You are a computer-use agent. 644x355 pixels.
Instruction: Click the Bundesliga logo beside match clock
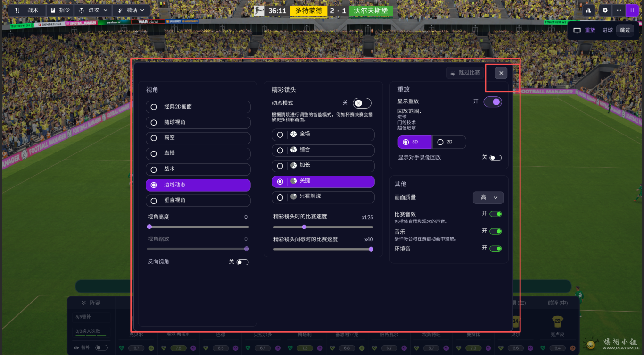pos(259,10)
